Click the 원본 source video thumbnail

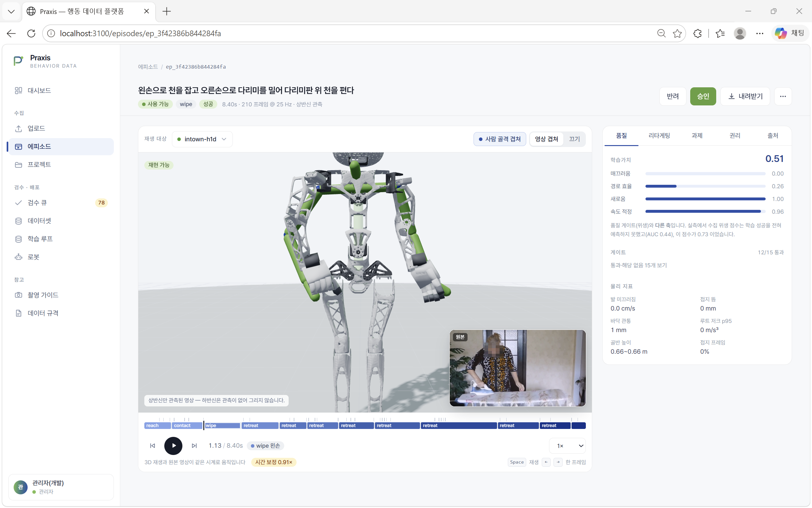tap(517, 368)
